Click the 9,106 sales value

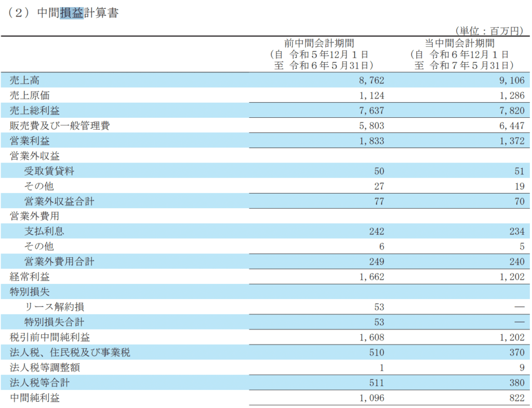click(512, 80)
